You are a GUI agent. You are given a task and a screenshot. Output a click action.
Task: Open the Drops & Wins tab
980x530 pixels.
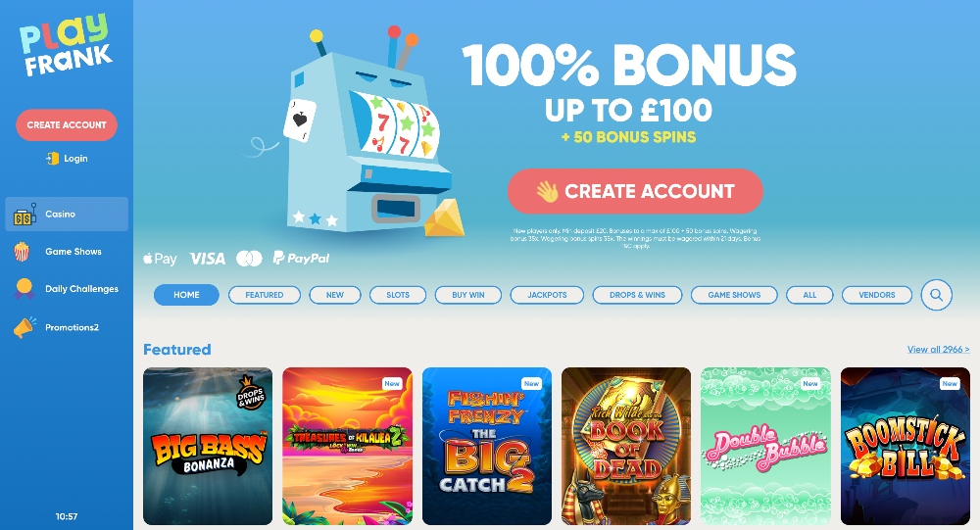coord(637,295)
